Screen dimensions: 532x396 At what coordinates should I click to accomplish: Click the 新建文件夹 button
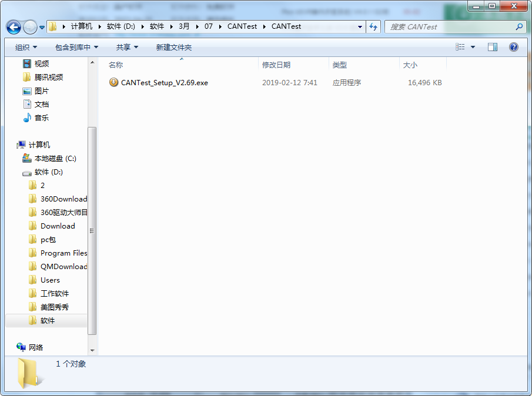pyautogui.click(x=173, y=47)
